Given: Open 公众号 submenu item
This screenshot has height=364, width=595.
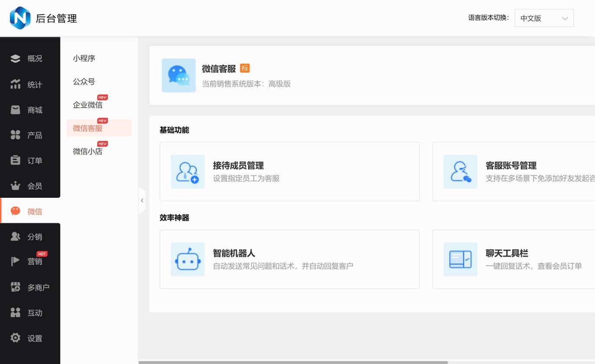Looking at the screenshot, I should click(x=84, y=82).
